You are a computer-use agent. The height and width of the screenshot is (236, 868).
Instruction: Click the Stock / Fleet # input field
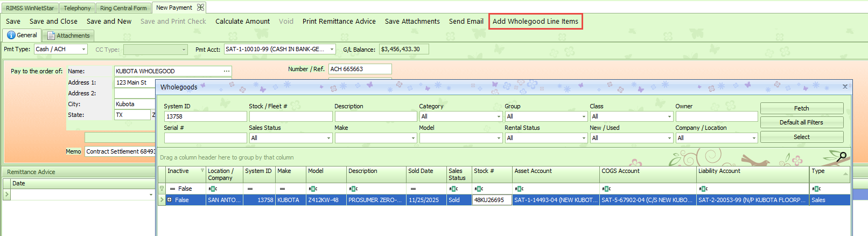click(290, 116)
